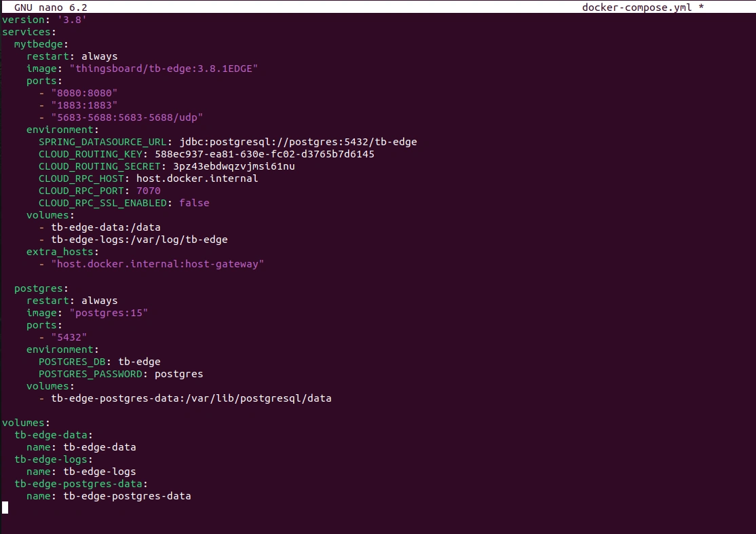
Task: Click the CLOUD_RPC_PORT value 7070
Action: click(x=148, y=191)
